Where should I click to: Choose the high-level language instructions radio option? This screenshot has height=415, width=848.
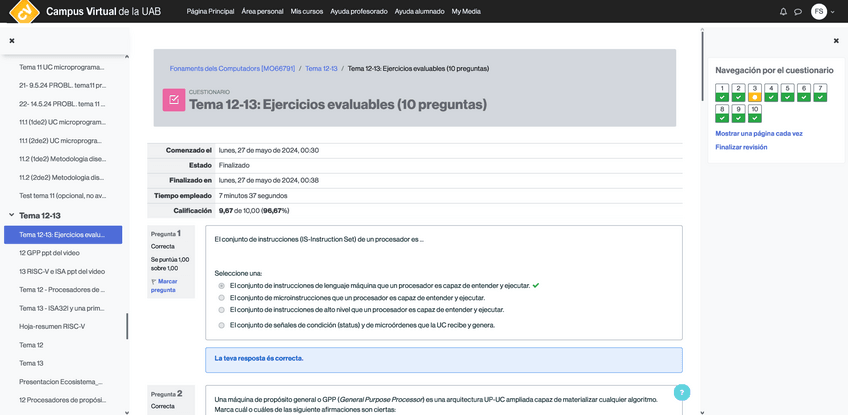click(221, 310)
